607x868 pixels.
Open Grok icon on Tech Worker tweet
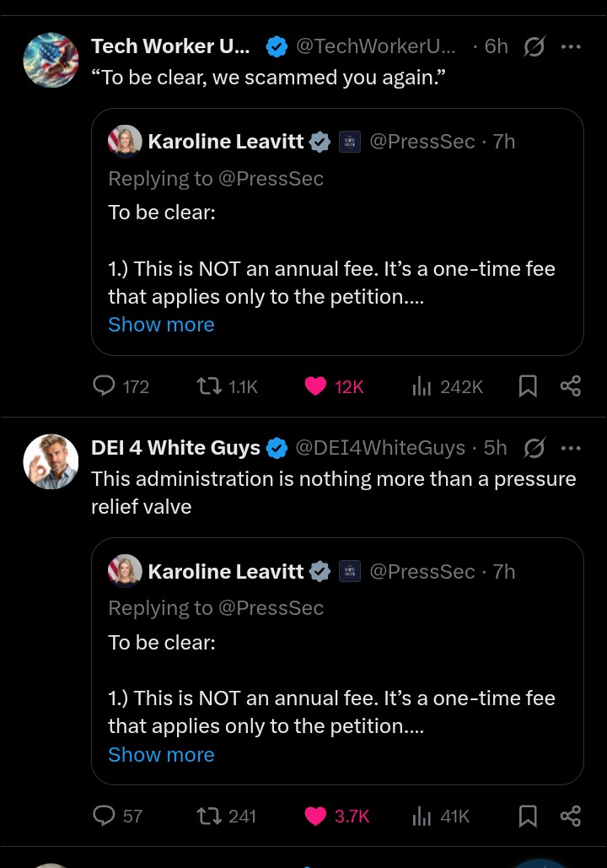534,46
